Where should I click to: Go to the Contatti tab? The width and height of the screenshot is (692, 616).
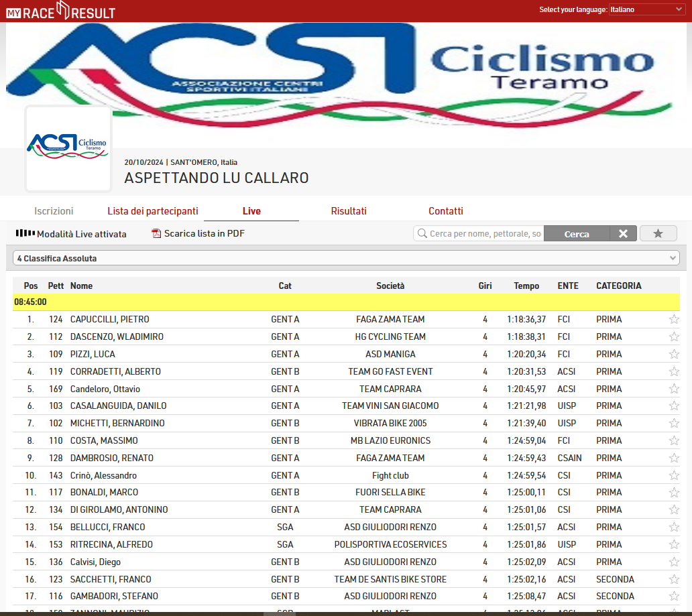coord(446,211)
